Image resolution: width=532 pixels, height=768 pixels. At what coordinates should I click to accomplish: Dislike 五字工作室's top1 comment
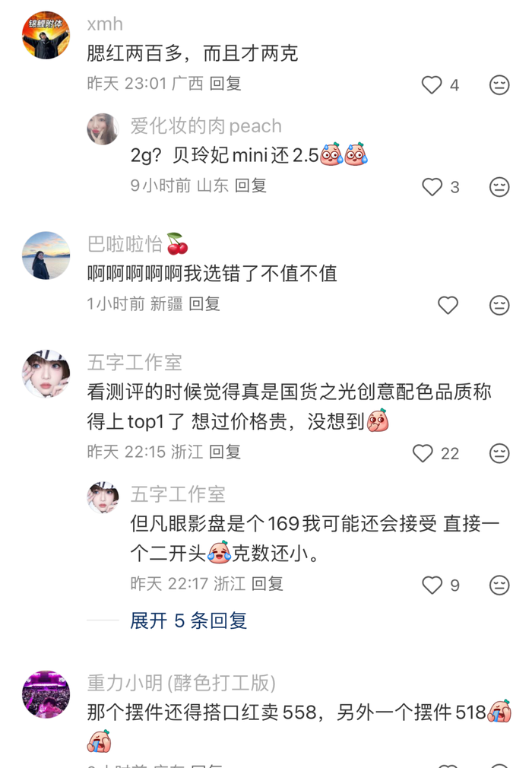tap(499, 453)
